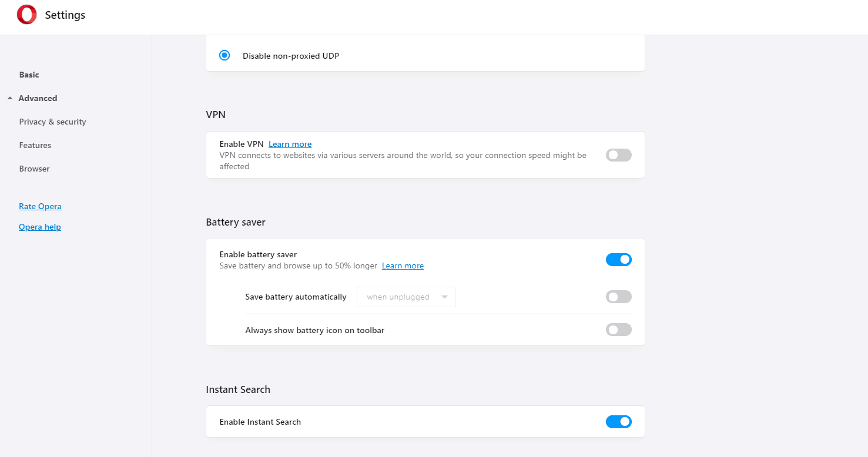Open the Opera help link

pyautogui.click(x=40, y=227)
